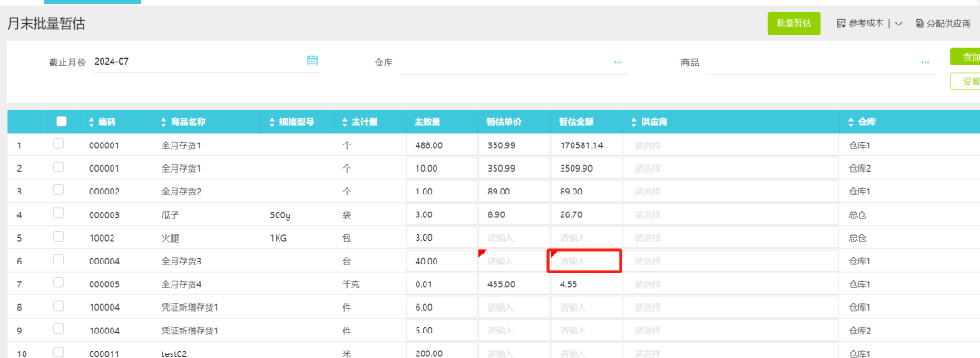Click 暂估单价 input for 火腿 row
980x358 pixels.
[514, 238]
